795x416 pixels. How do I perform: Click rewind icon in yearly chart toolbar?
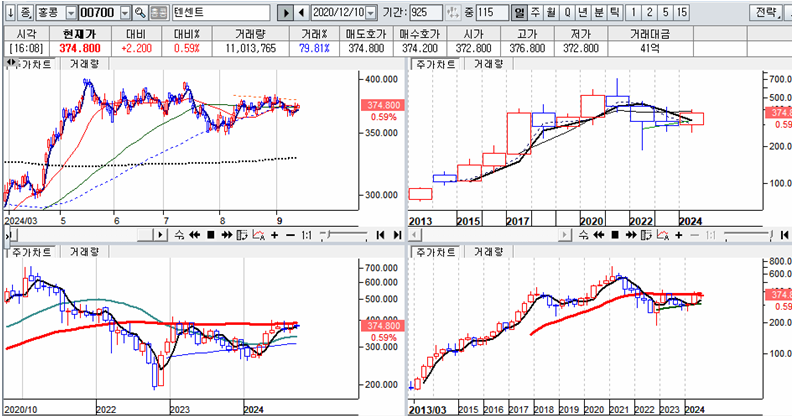(599, 235)
